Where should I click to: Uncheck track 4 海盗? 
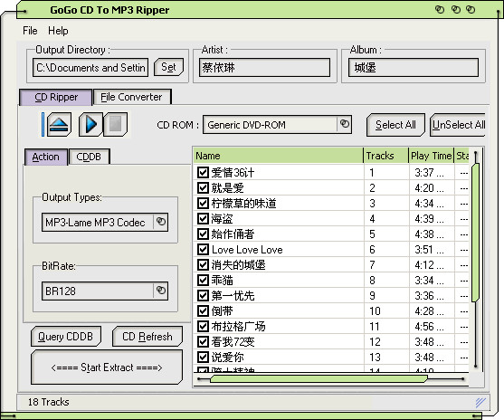[203, 219]
